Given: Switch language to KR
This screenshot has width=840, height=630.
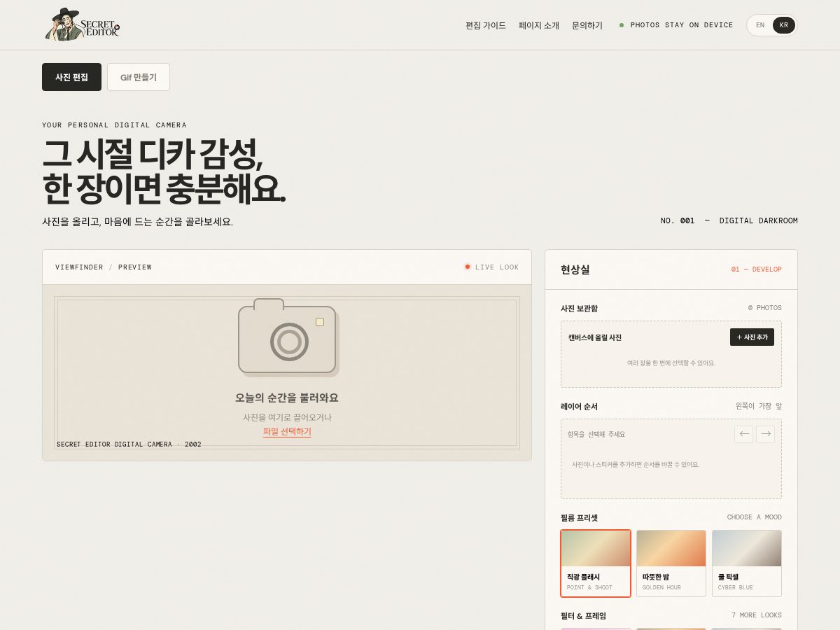Looking at the screenshot, I should pos(784,25).
